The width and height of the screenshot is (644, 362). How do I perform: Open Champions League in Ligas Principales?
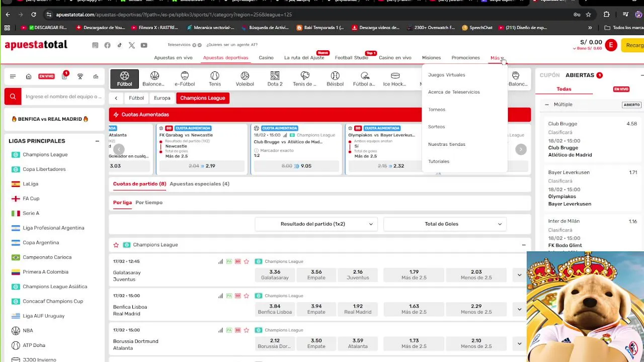point(45,155)
